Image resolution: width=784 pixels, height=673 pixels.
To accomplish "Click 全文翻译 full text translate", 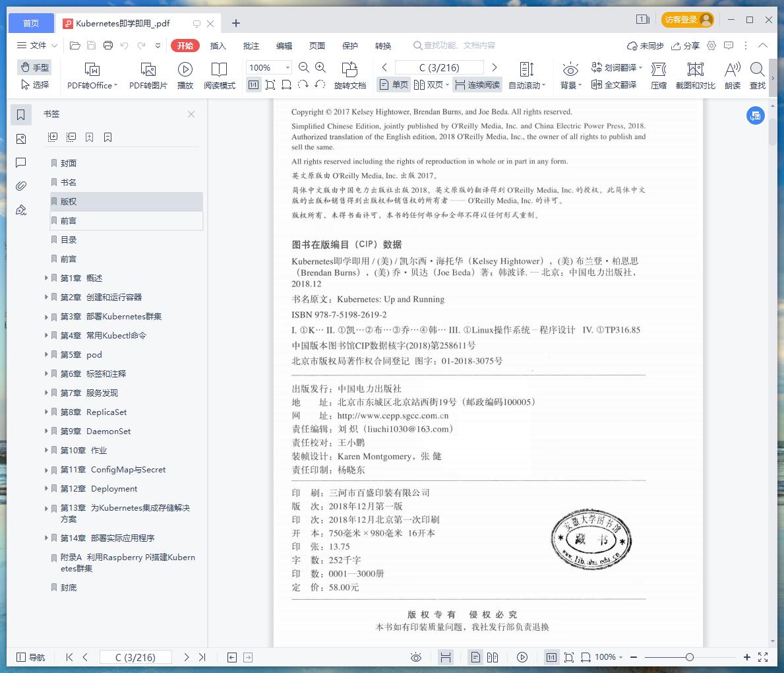I will [614, 84].
